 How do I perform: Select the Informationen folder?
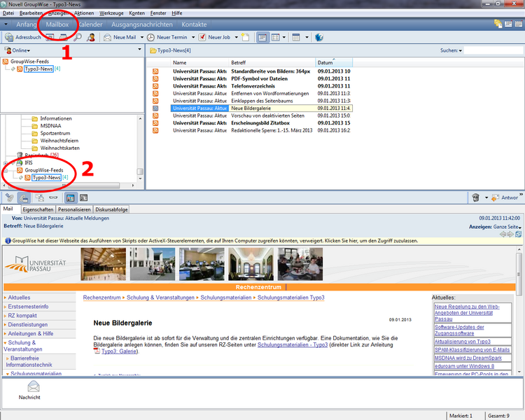pos(56,118)
